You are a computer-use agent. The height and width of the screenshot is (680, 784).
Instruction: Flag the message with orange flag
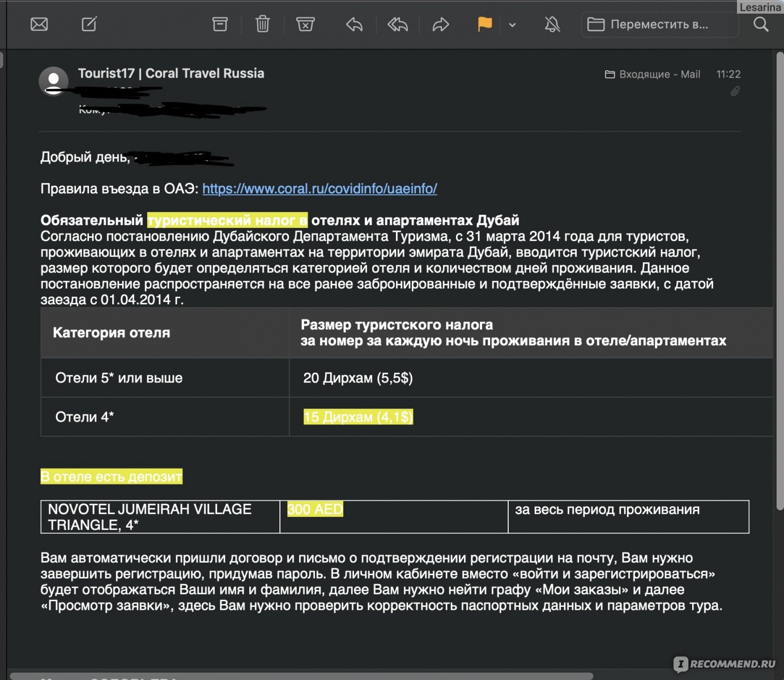click(x=485, y=24)
